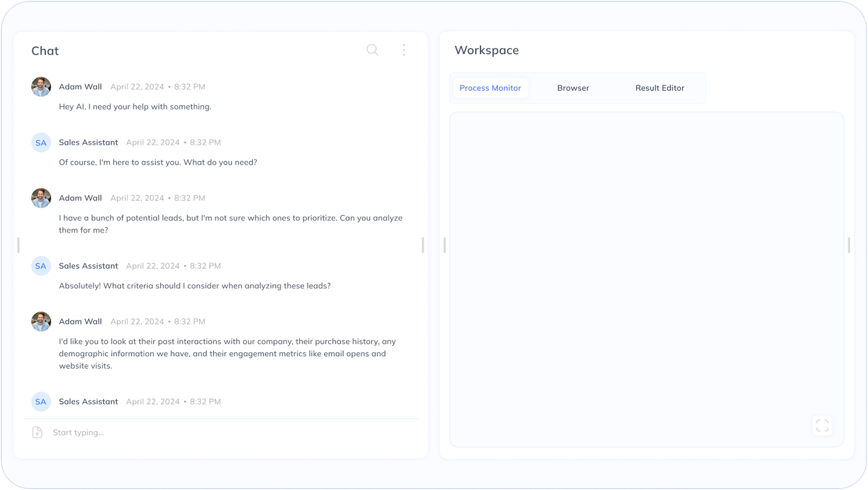Click the file upload icon beside the input

tap(37, 432)
